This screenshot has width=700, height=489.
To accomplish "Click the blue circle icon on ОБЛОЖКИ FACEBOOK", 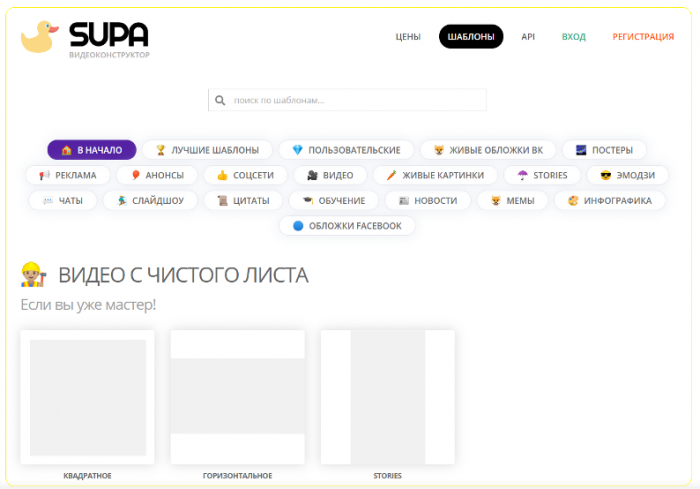I will (298, 226).
